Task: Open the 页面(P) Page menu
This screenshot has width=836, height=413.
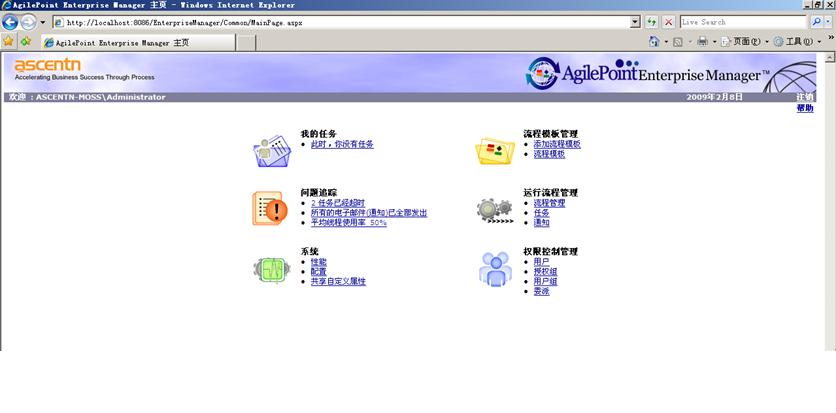Action: coord(745,42)
